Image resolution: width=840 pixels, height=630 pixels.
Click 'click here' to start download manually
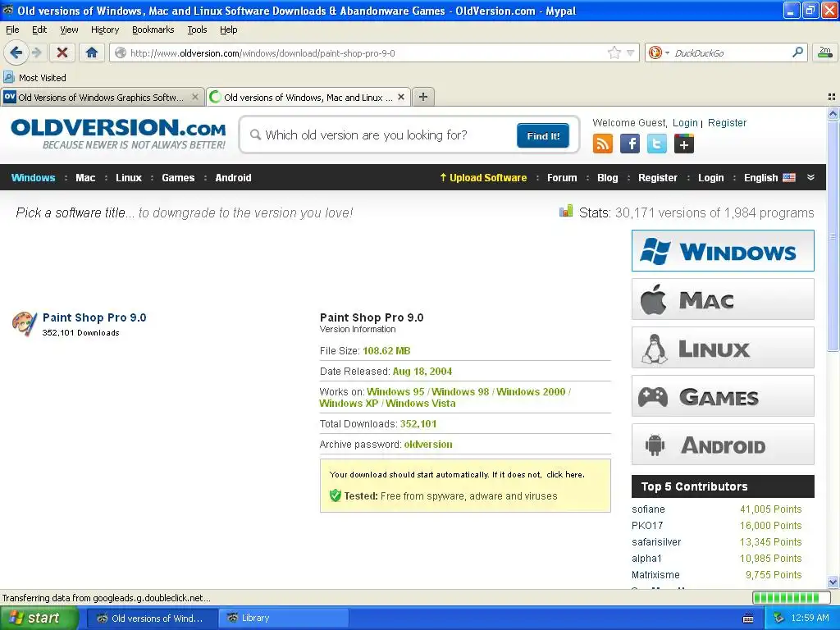tap(565, 475)
